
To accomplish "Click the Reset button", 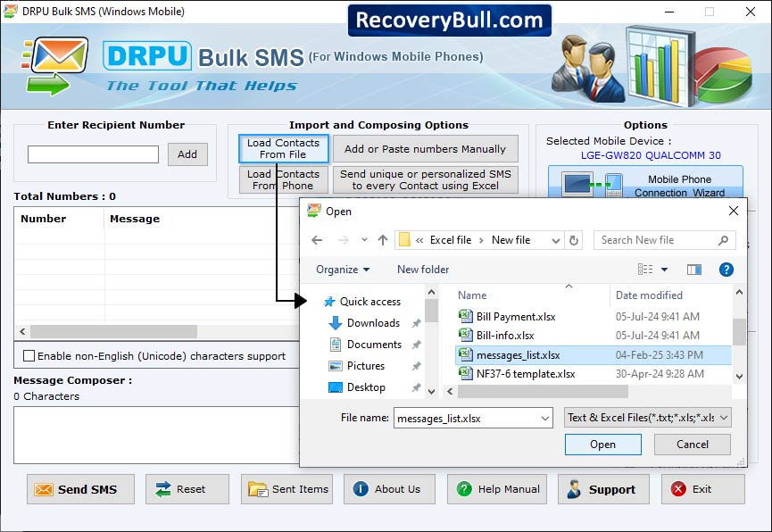I will [x=187, y=489].
